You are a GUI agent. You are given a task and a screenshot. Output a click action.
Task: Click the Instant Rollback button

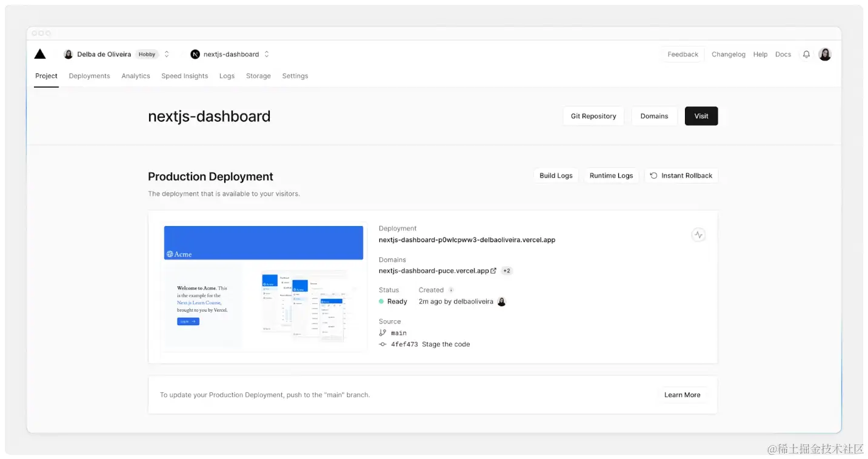click(x=681, y=176)
